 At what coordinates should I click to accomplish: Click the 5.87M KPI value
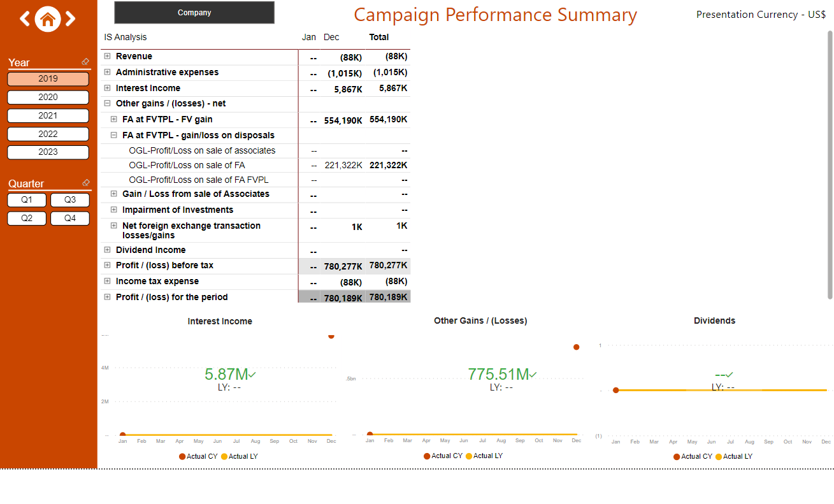click(226, 374)
